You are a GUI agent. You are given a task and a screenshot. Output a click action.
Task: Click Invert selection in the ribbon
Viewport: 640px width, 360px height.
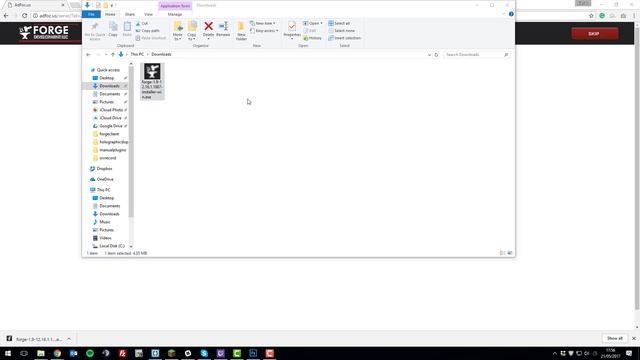pyautogui.click(x=344, y=38)
